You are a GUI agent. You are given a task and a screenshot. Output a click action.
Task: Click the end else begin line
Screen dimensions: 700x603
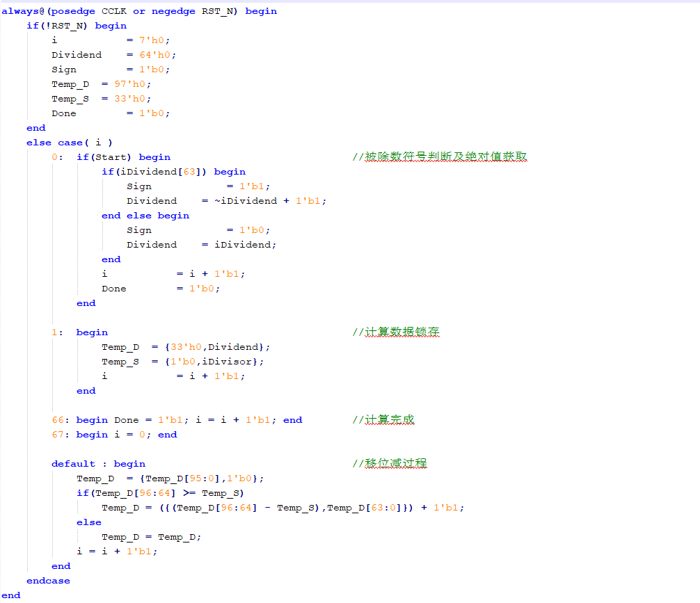point(145,216)
